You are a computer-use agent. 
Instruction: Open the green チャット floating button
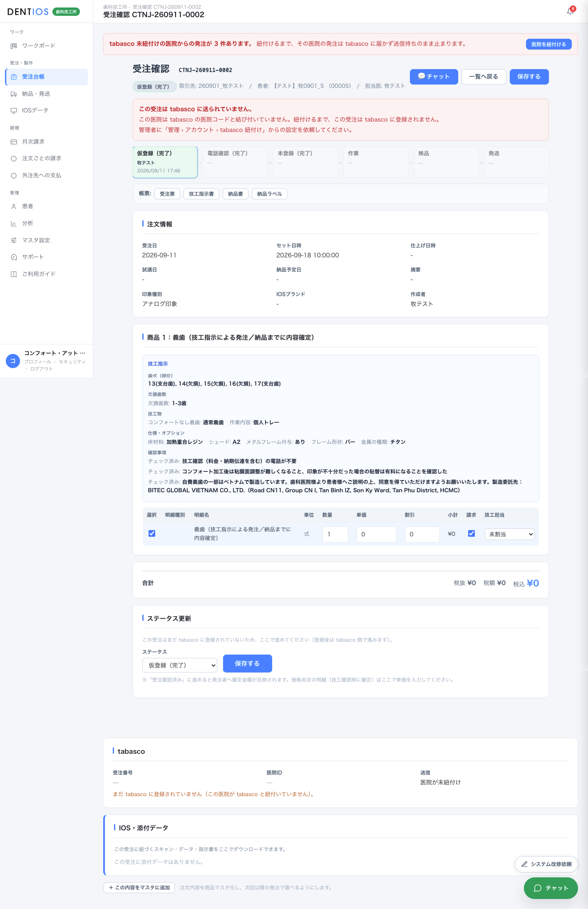click(x=551, y=888)
